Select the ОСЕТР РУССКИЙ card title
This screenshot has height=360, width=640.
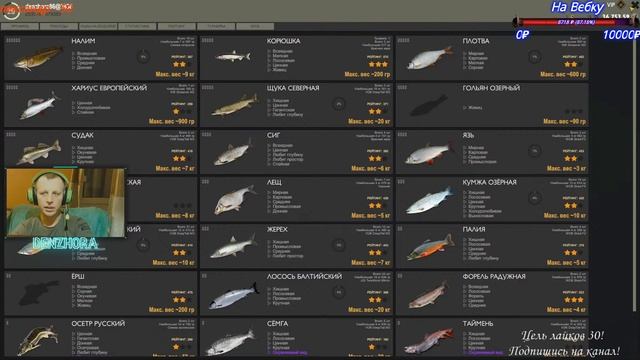coord(98,324)
